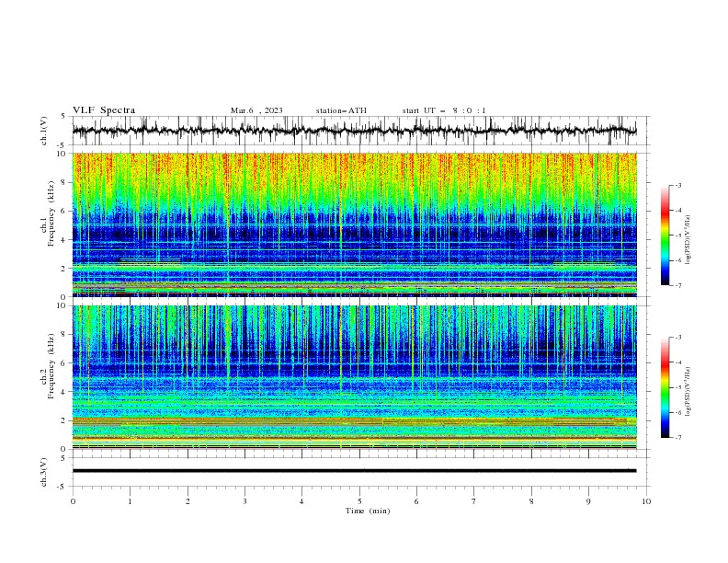Click the ch.1 spectrogram panel
This screenshot has height=563, width=728.
click(354, 224)
